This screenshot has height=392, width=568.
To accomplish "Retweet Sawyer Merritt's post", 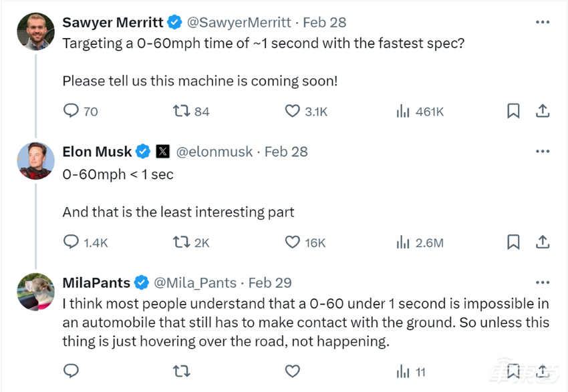I will pos(182,111).
